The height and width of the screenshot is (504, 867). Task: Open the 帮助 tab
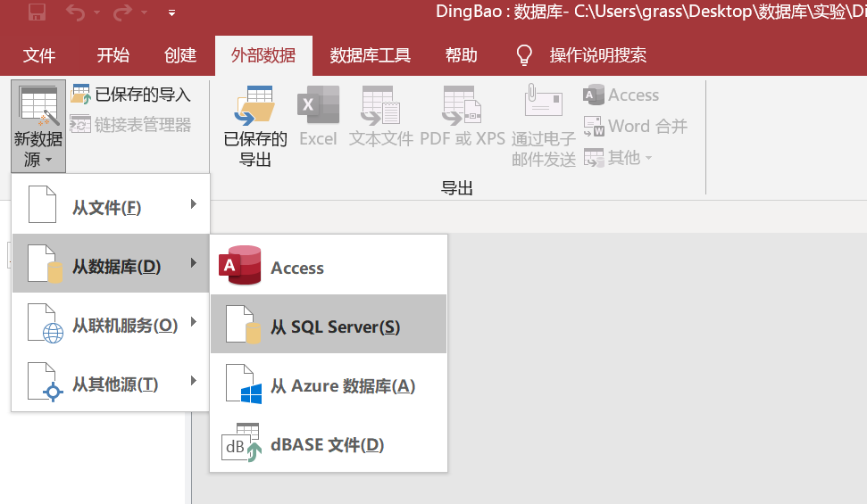point(461,55)
